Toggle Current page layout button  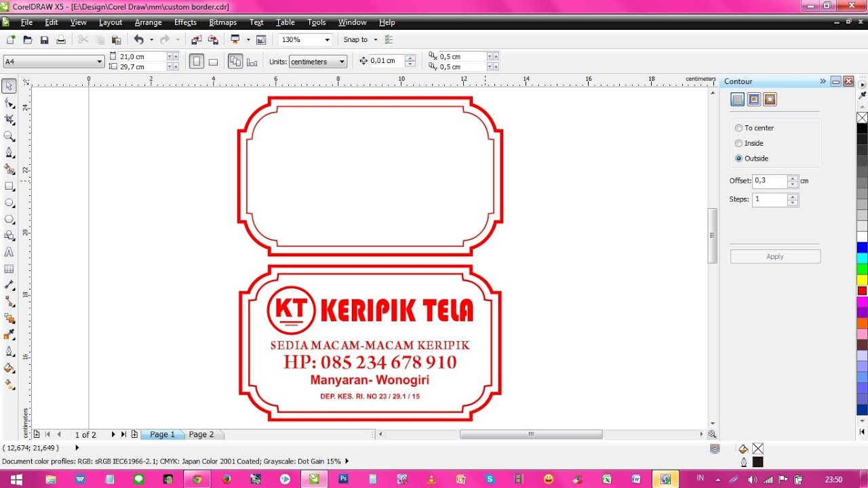pyautogui.click(x=252, y=62)
